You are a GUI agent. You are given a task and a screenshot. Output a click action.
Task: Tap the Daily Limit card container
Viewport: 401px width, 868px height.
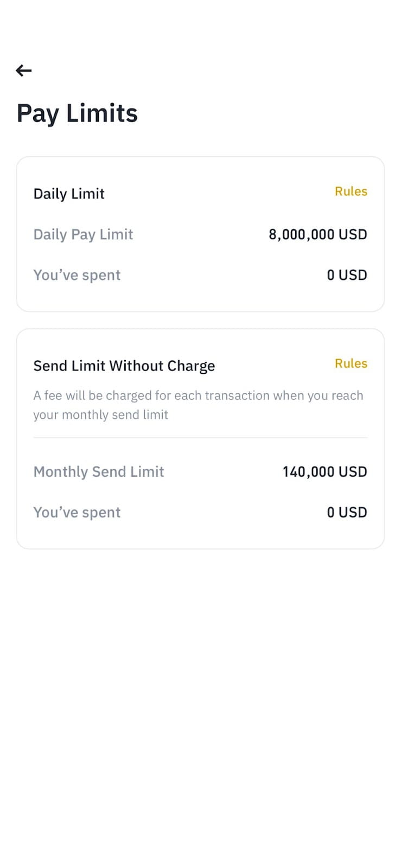(200, 234)
